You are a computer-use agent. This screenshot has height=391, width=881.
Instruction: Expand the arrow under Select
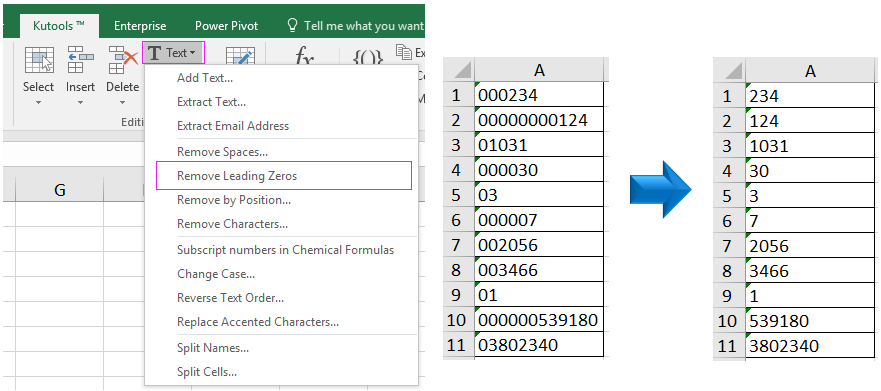click(x=39, y=103)
